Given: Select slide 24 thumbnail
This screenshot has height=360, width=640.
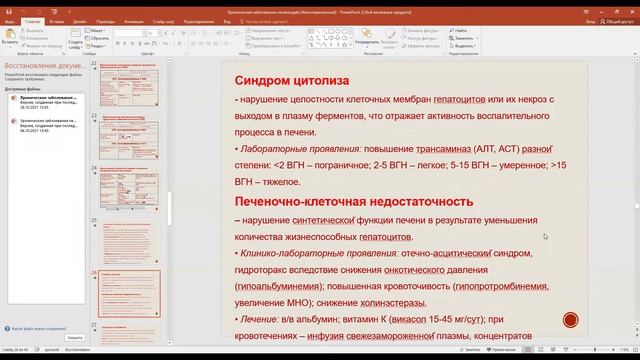Looking at the screenshot, I should coord(129,189).
